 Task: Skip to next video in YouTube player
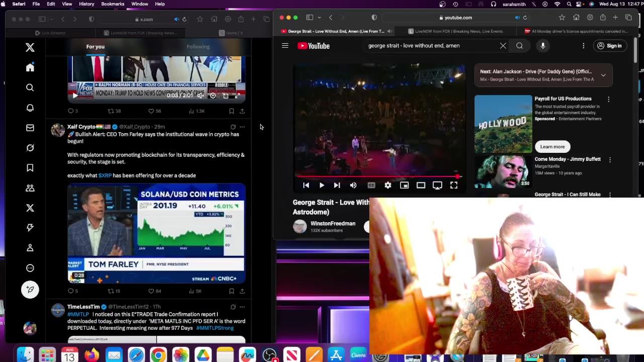[x=337, y=185]
